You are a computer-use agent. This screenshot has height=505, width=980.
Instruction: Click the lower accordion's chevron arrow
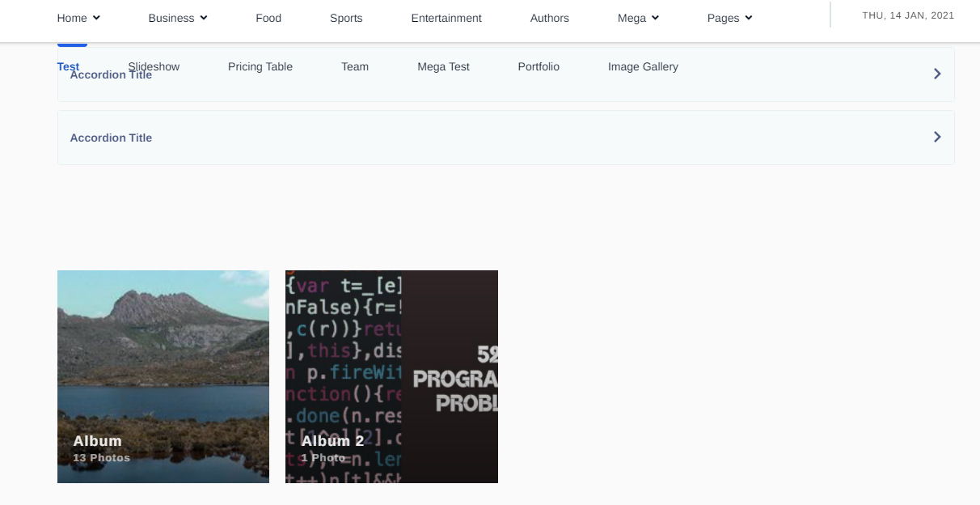937,137
